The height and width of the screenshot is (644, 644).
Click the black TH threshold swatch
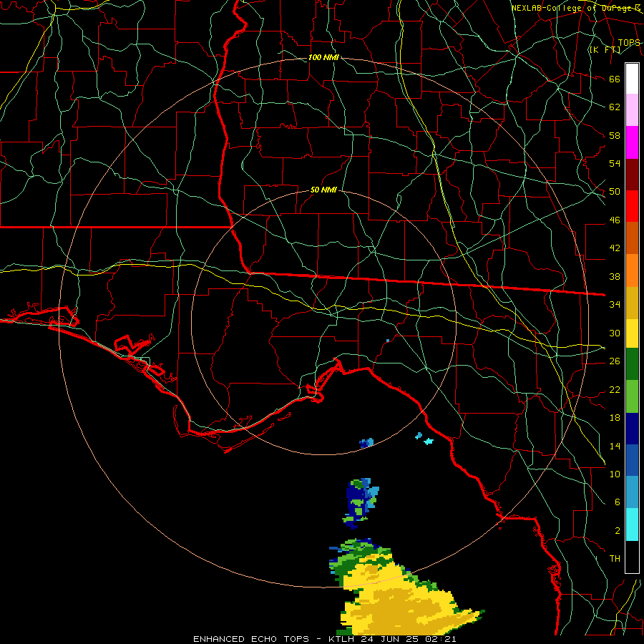tap(632, 557)
